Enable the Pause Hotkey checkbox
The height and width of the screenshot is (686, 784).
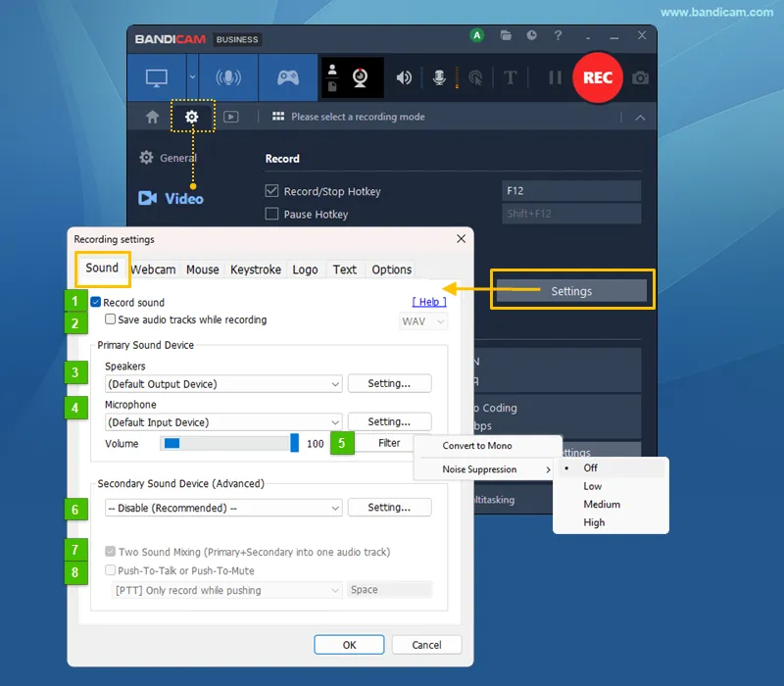tap(271, 214)
